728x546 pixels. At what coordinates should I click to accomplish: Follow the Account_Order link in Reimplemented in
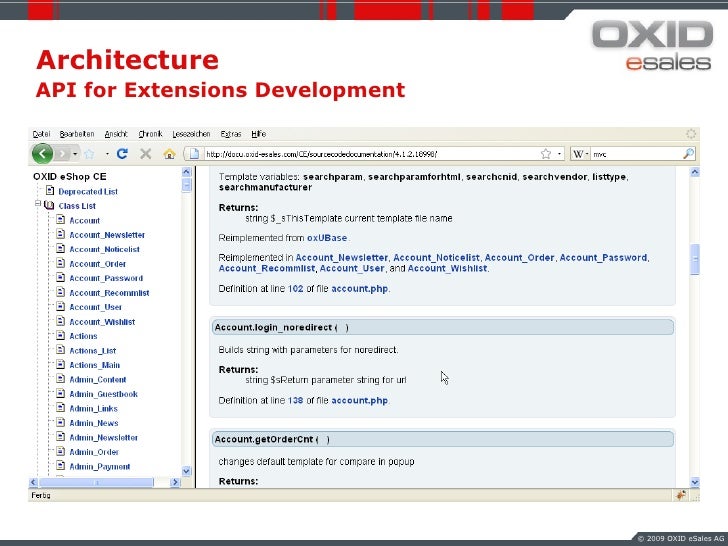tap(520, 258)
